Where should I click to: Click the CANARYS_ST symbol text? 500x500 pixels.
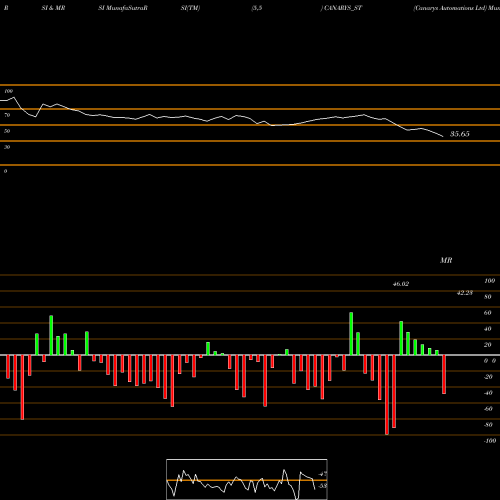pos(342,8)
